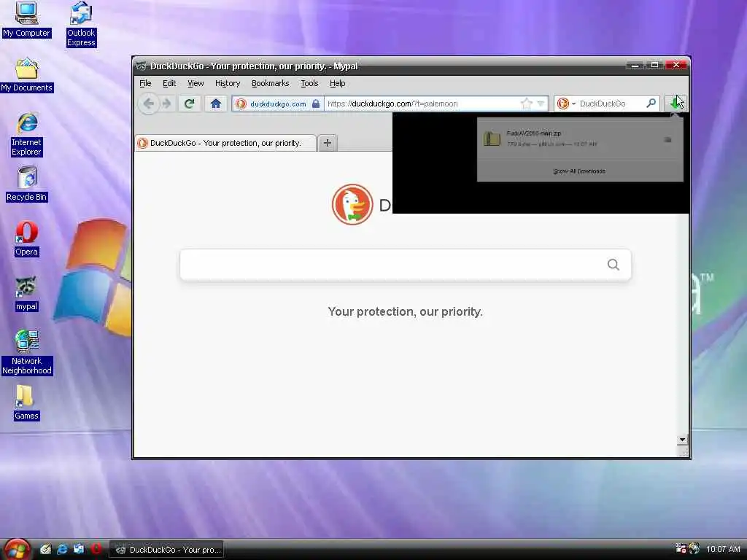Open the URL history dropdown arrow
The height and width of the screenshot is (560, 747).
click(x=541, y=104)
